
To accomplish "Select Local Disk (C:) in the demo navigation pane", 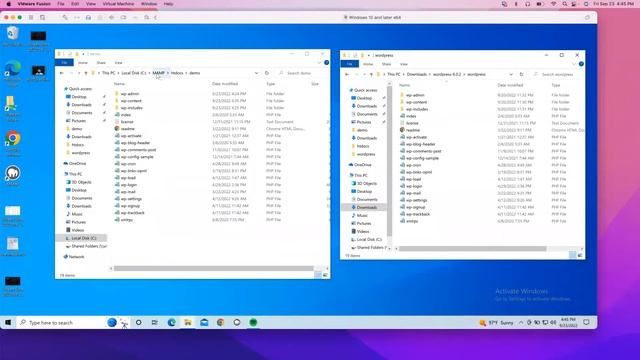I will pyautogui.click(x=81, y=238).
